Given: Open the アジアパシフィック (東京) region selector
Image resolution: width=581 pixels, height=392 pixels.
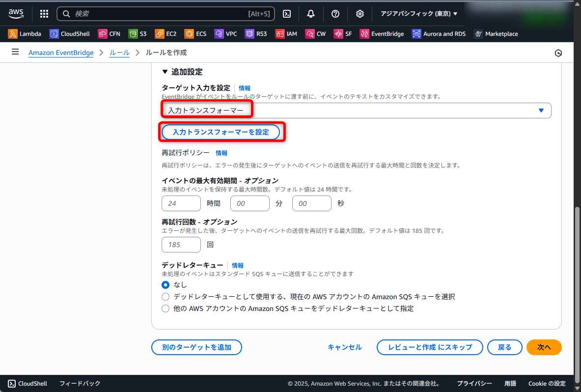Looking at the screenshot, I should click(418, 14).
